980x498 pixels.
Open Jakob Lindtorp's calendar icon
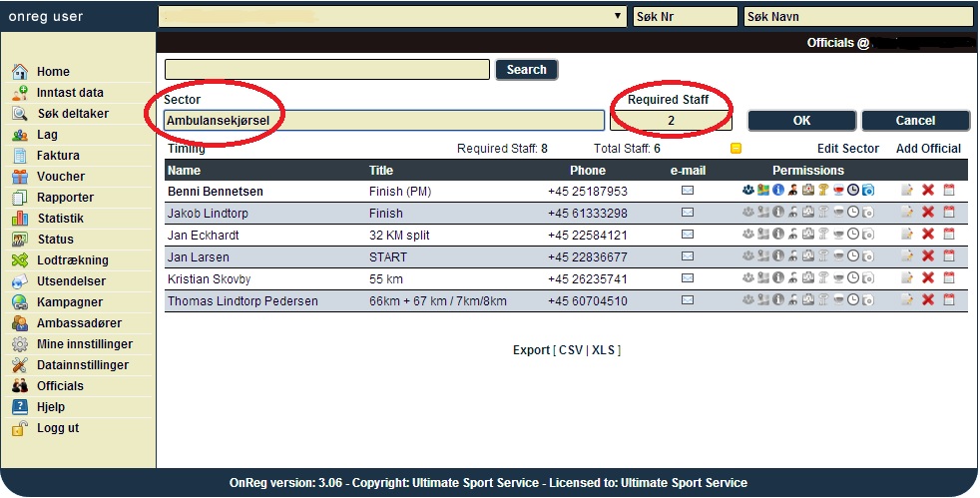[x=949, y=212]
